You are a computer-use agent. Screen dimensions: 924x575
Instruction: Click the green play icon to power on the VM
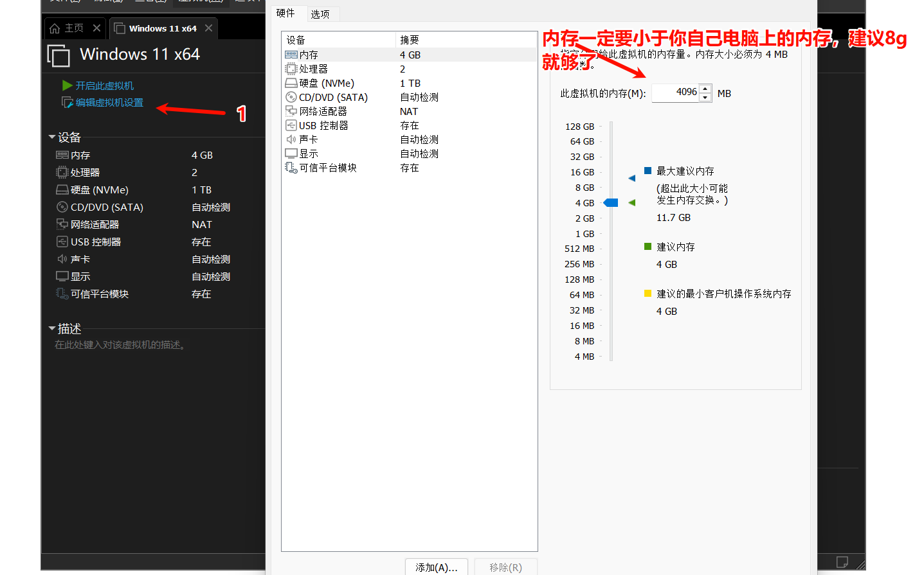pos(67,85)
